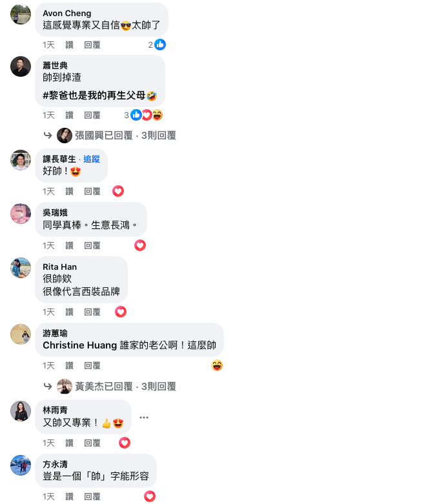439x504 pixels.
Task: Open the three-dot menu on 林雨青's comment
Action: pos(144,418)
